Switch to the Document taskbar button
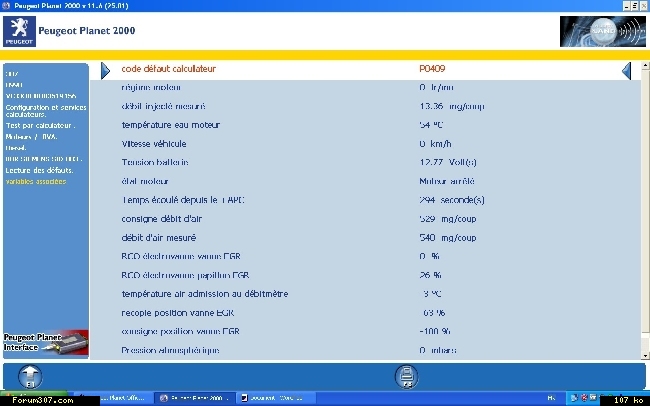 276,398
